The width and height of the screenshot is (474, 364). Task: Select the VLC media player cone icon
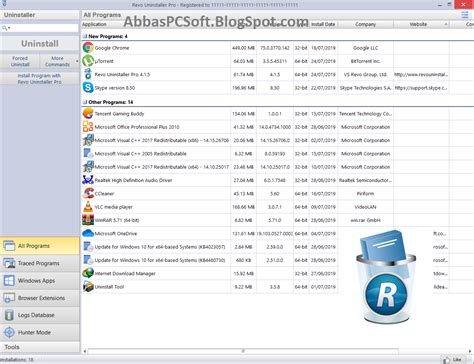click(x=88, y=207)
